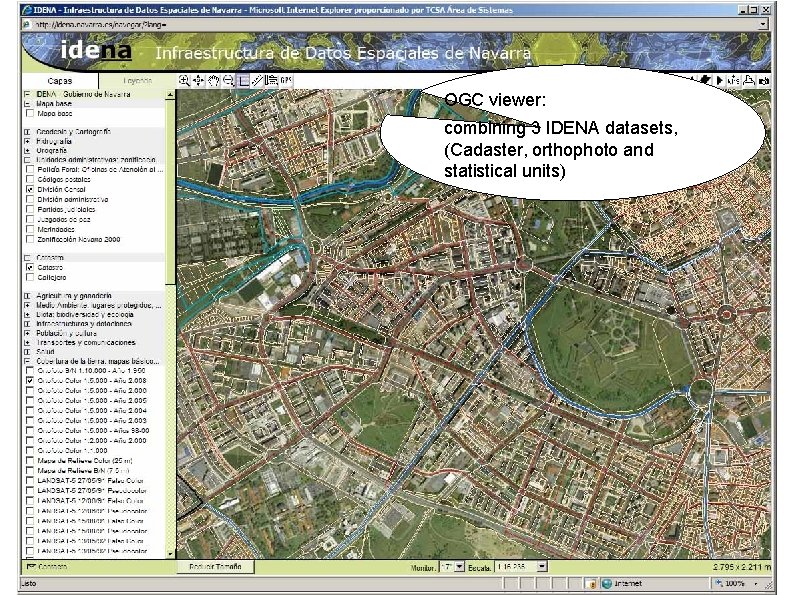Open the print map icon
Image resolution: width=794 pixels, height=595 pixels.
(x=749, y=80)
